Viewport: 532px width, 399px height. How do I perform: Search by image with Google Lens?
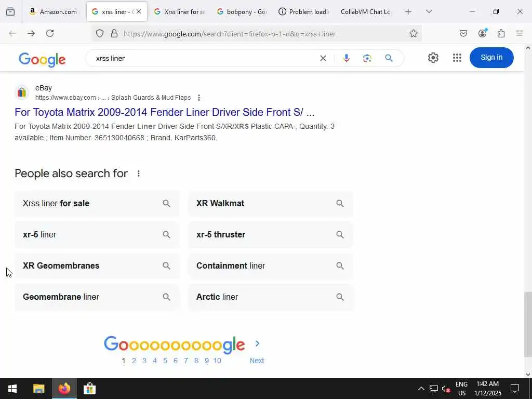coord(367,58)
